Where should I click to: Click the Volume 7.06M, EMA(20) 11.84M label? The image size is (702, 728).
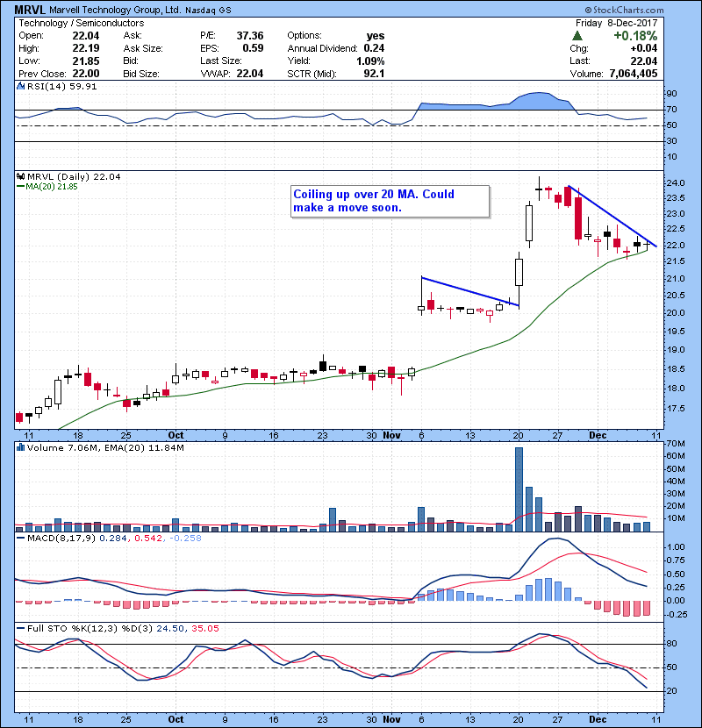tap(105, 448)
